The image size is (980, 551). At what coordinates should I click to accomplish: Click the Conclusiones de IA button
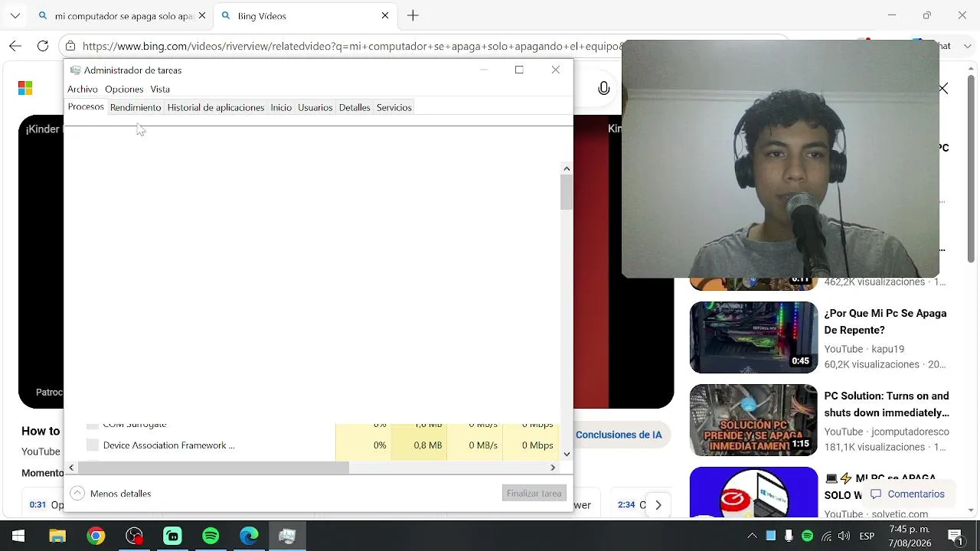click(619, 435)
